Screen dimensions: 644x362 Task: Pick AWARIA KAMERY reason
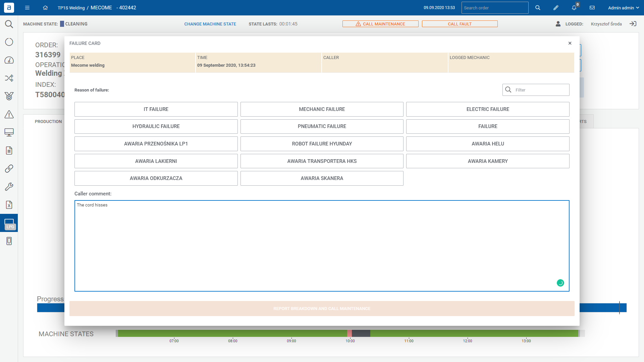[488, 161]
